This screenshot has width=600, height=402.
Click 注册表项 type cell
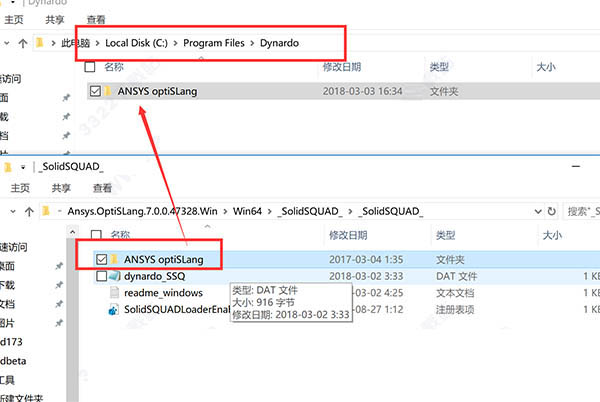point(455,309)
